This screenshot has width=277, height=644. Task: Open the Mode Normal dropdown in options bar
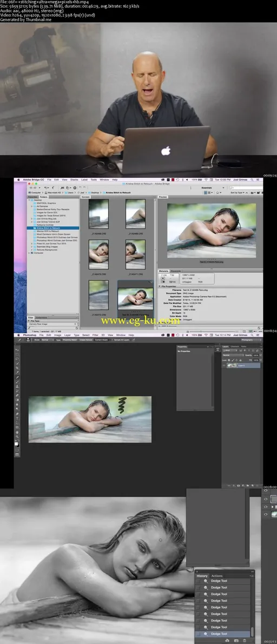(48, 340)
